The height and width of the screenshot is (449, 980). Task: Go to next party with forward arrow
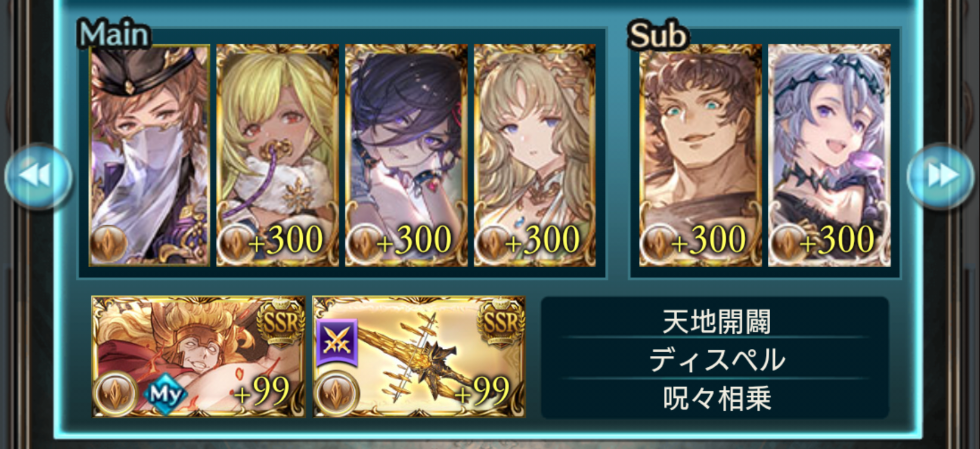coord(940,176)
